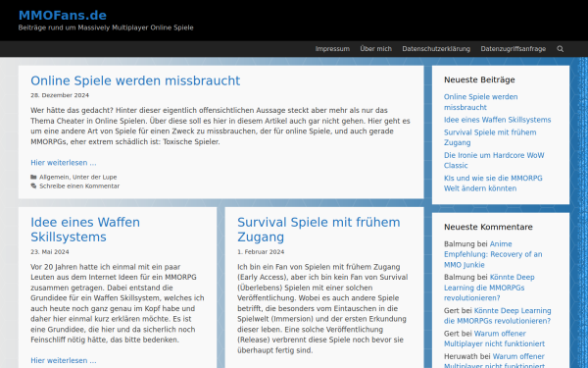Viewport: 588px width, 368px height.
Task: Select the date 28. Dezember 2024
Action: [60, 95]
